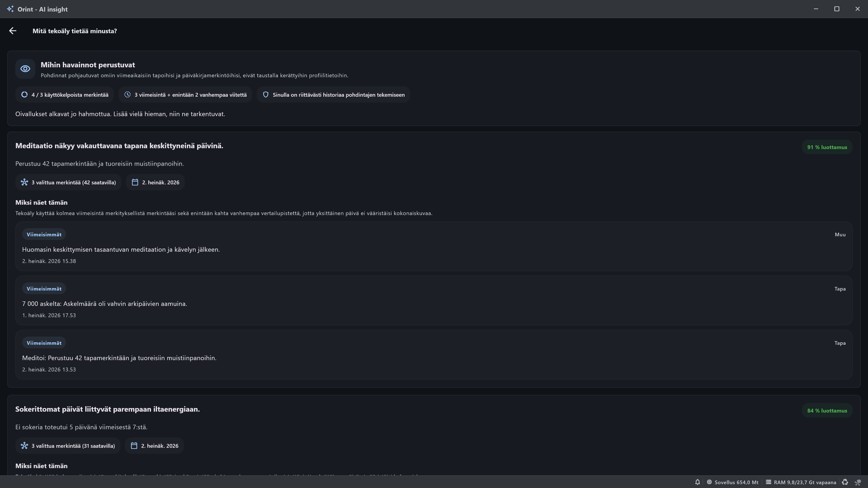868x488 pixels.
Task: Select the Sinulla on riittävästi historiaa chip
Action: click(x=333, y=95)
